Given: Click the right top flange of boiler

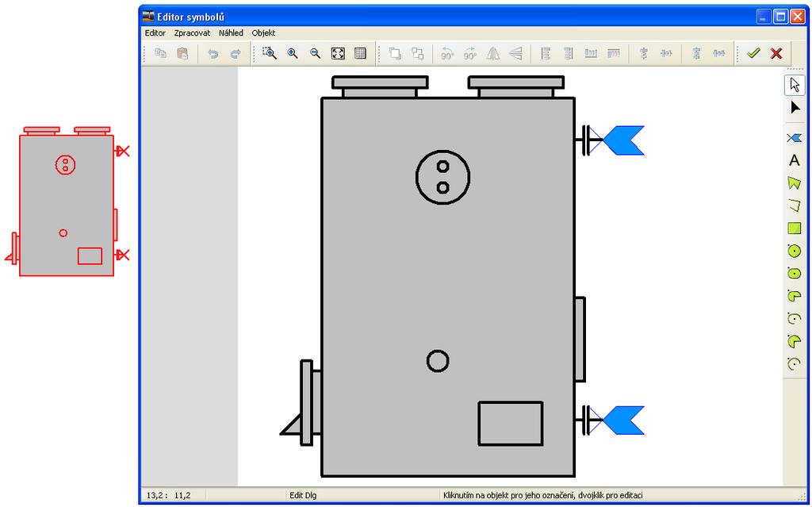Looking at the screenshot, I should coord(516,86).
